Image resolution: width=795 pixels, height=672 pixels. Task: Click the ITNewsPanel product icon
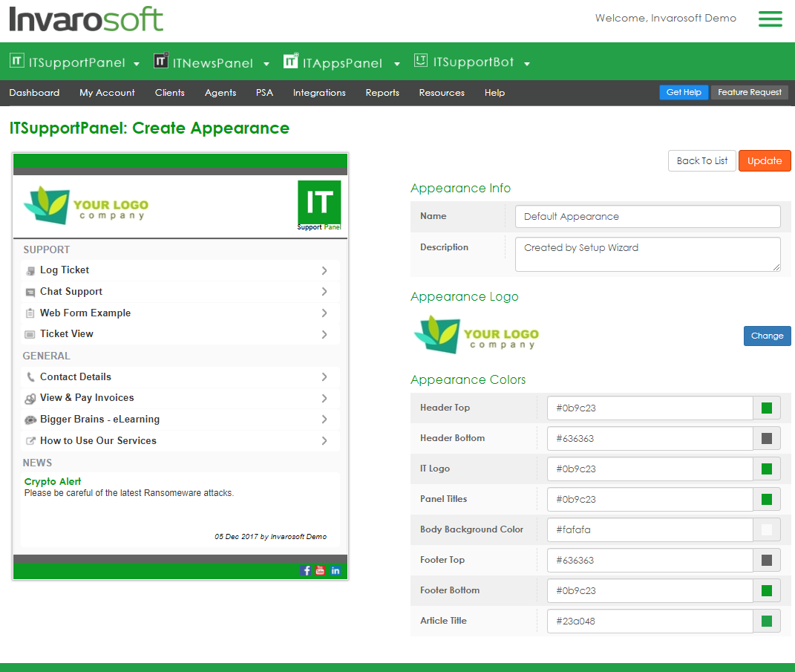tap(161, 61)
